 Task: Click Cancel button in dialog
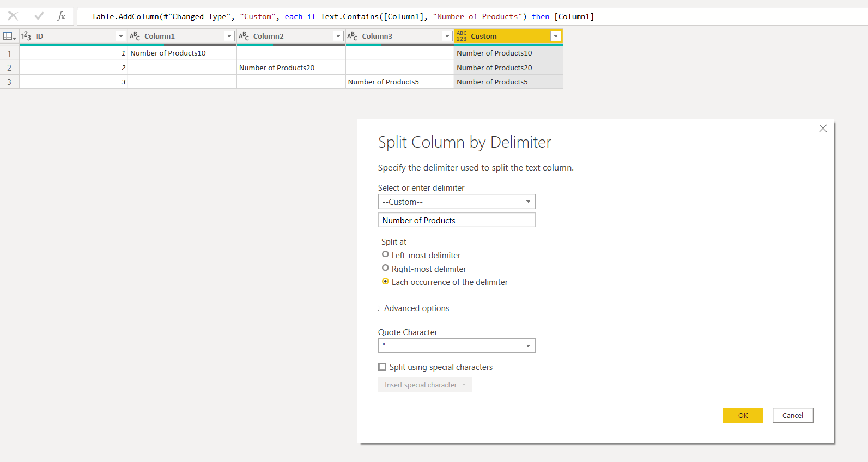[x=793, y=415]
